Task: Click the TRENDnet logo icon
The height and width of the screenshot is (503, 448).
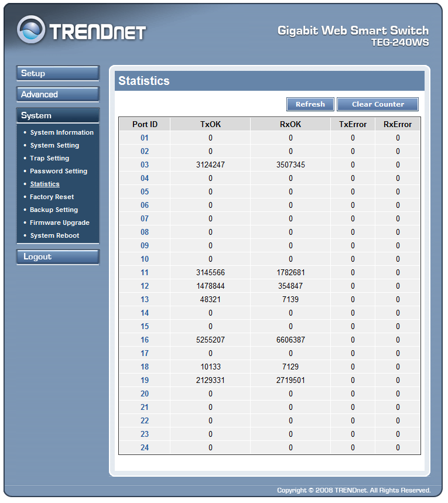Action: (31, 30)
